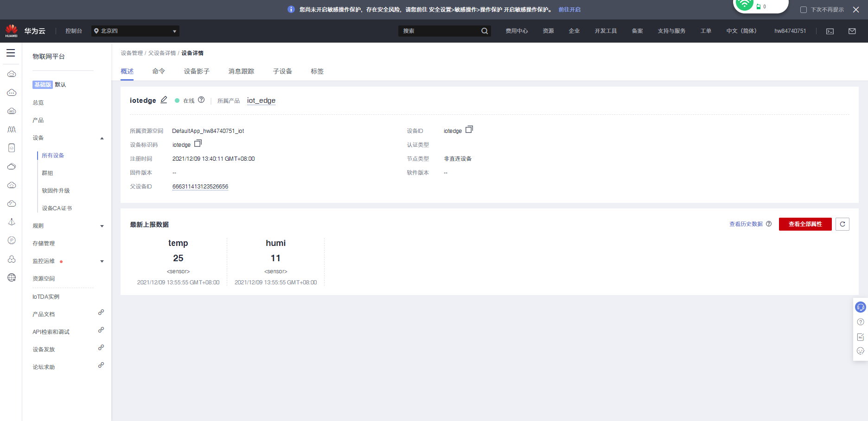
Task: Open the 设备影子 tab
Action: pyautogui.click(x=197, y=71)
